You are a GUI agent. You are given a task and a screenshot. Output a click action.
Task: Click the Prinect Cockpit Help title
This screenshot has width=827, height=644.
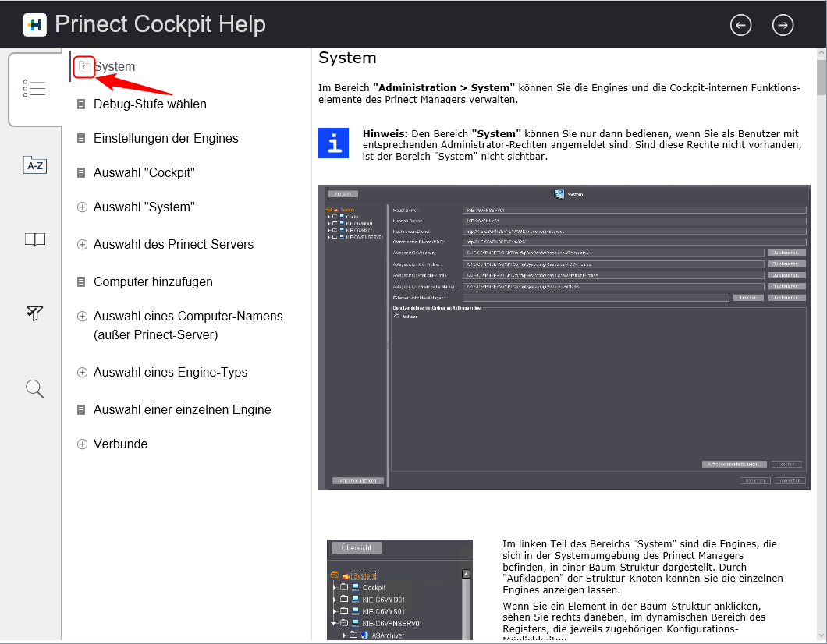(x=161, y=24)
